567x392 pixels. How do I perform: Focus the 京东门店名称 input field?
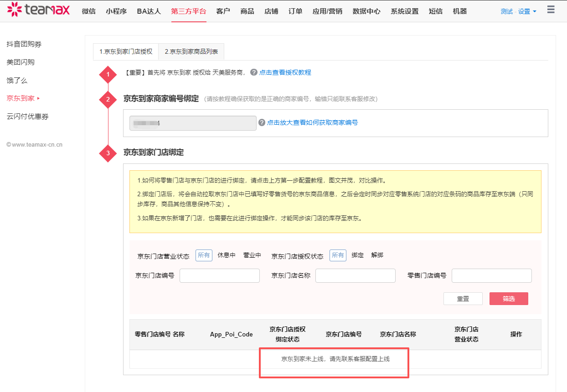[356, 276]
